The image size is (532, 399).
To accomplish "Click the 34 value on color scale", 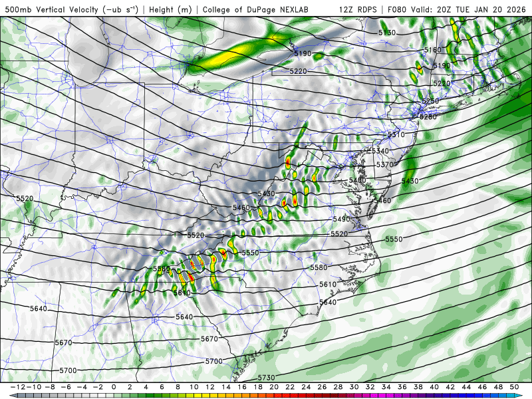I will pos(386,387).
